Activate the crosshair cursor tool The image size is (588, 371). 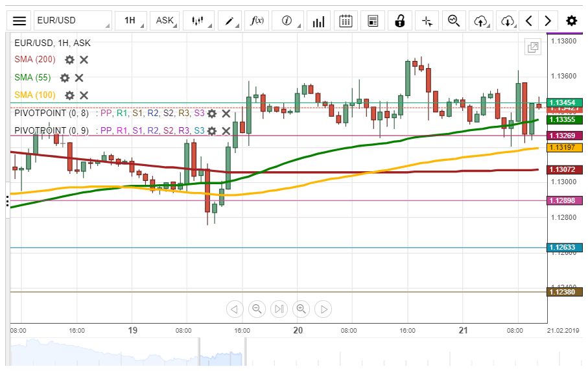pos(427,21)
